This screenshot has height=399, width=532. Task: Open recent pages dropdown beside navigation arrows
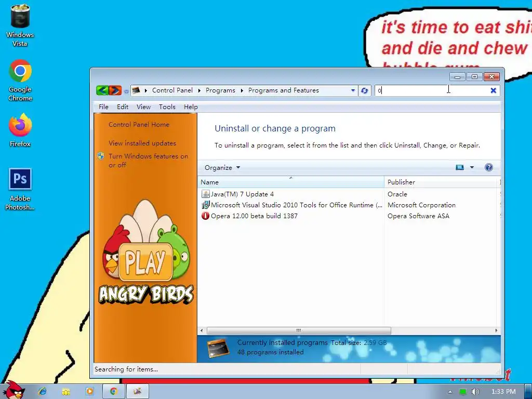[126, 91]
